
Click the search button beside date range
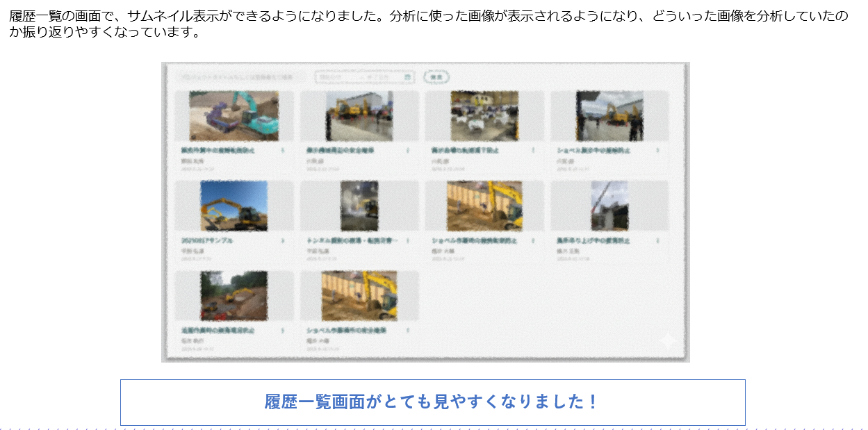[x=436, y=76]
